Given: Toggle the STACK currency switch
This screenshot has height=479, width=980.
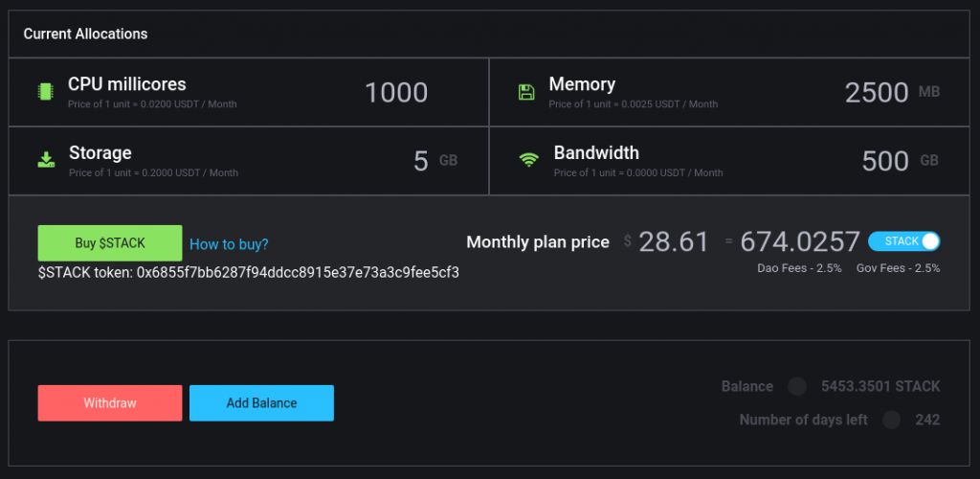Looking at the screenshot, I should 904,241.
